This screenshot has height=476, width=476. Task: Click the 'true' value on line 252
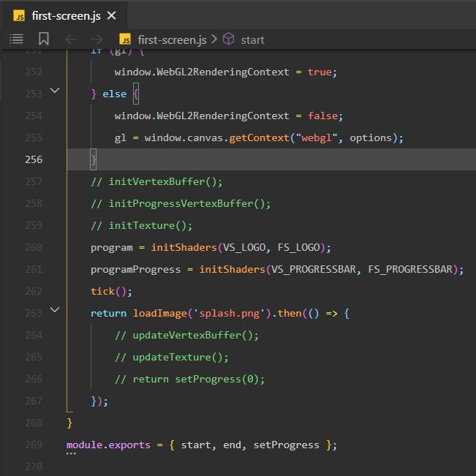(x=320, y=72)
